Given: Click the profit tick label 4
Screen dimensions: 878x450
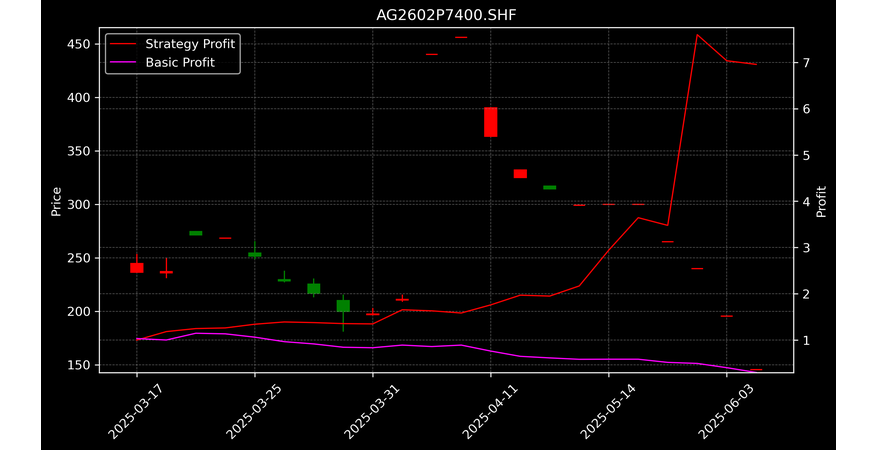Looking at the screenshot, I should 806,201.
